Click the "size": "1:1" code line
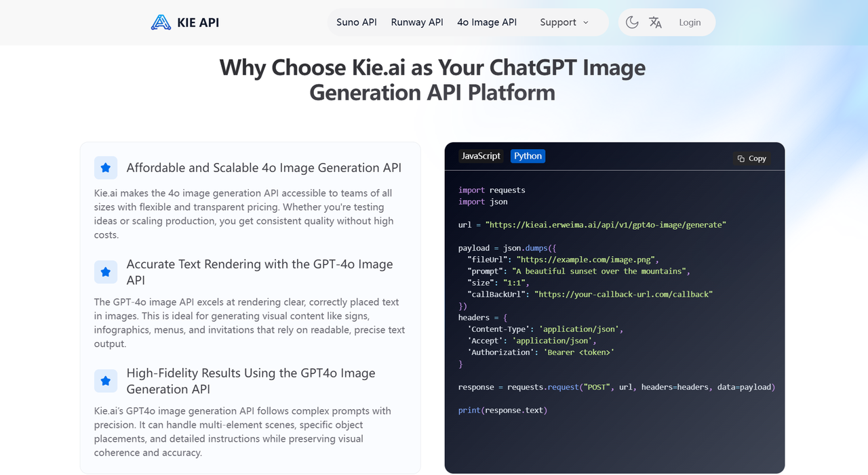The height and width of the screenshot is (475, 868). pyautogui.click(x=498, y=283)
